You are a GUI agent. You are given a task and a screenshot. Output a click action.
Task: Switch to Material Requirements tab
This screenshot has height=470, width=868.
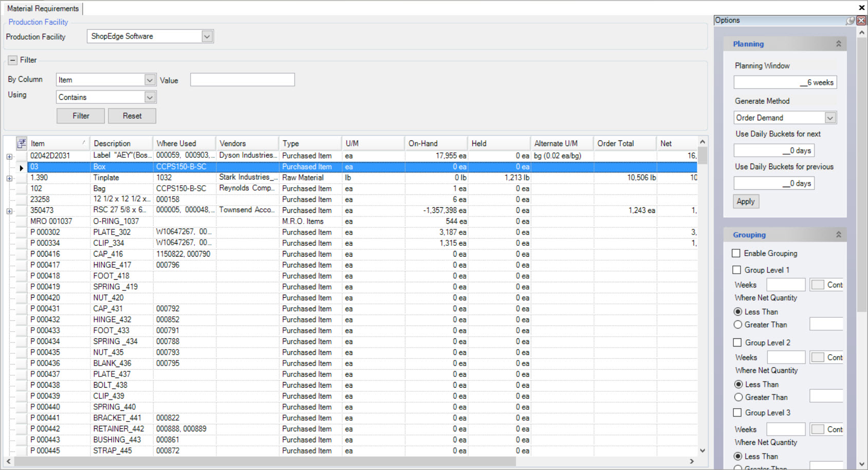(x=43, y=8)
